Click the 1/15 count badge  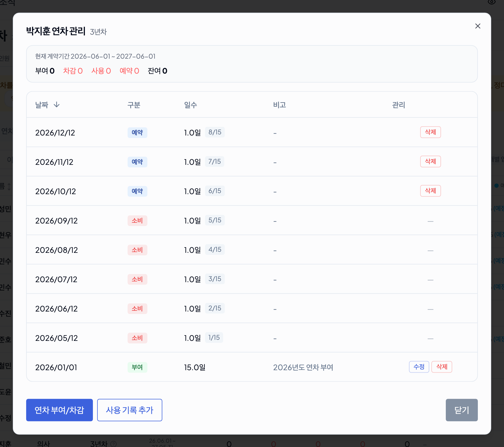click(x=214, y=338)
